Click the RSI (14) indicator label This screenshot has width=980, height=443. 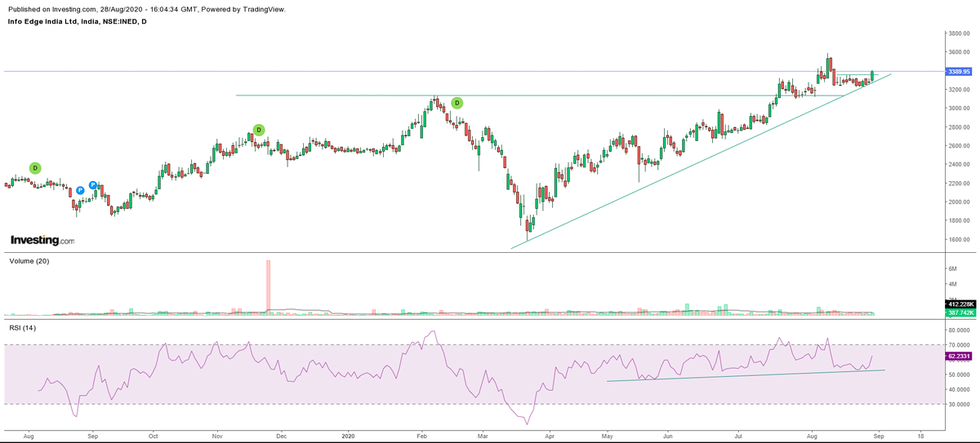[x=23, y=328]
